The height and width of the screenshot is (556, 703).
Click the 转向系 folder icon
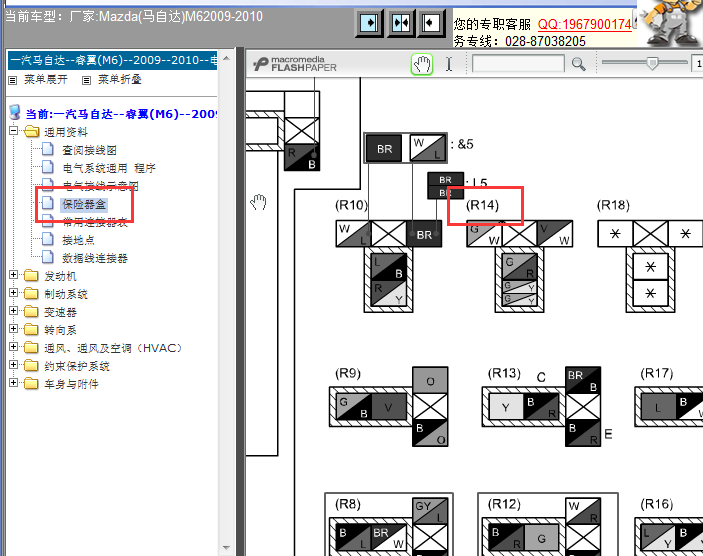tap(31, 330)
